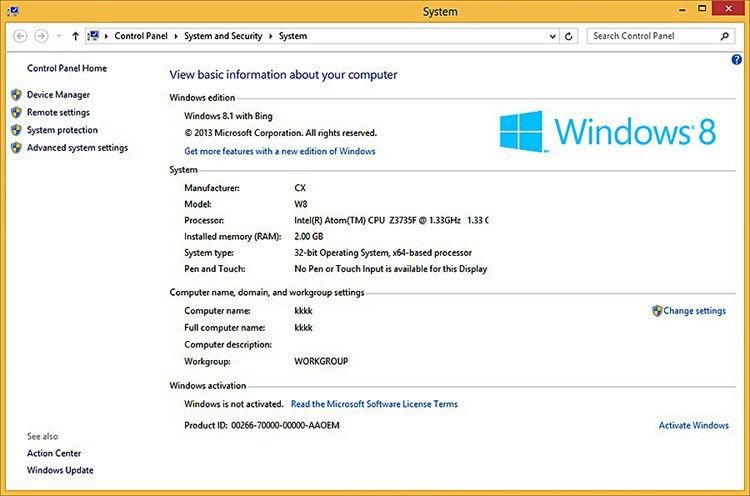This screenshot has height=496, width=750.
Task: Click the shield icon beside Device Manager
Action: (17, 95)
